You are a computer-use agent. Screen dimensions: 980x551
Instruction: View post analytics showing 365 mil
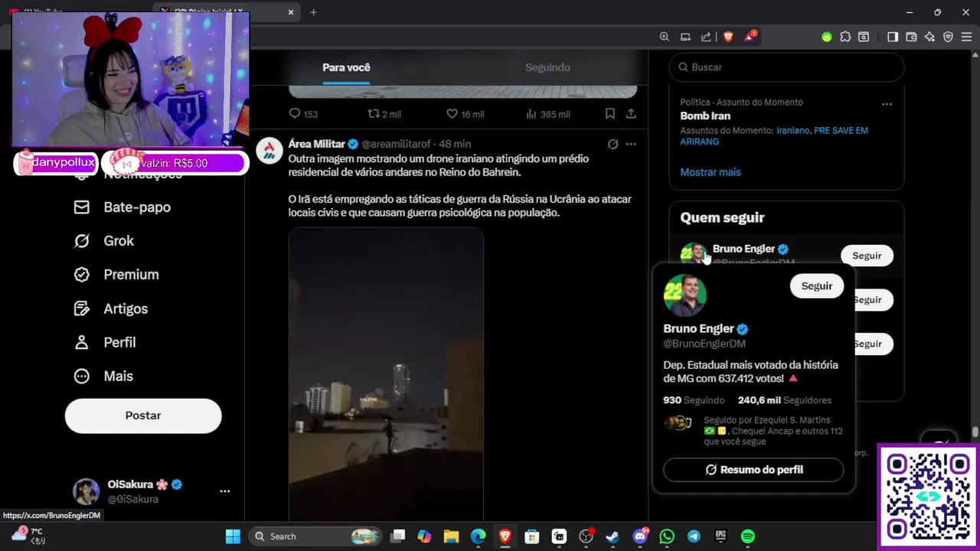click(x=547, y=114)
